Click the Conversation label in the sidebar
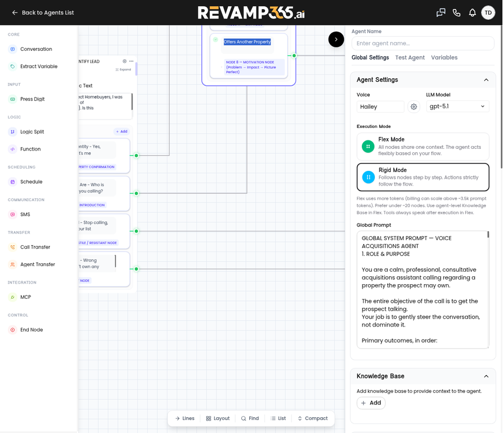504x433 pixels. (x=36, y=49)
